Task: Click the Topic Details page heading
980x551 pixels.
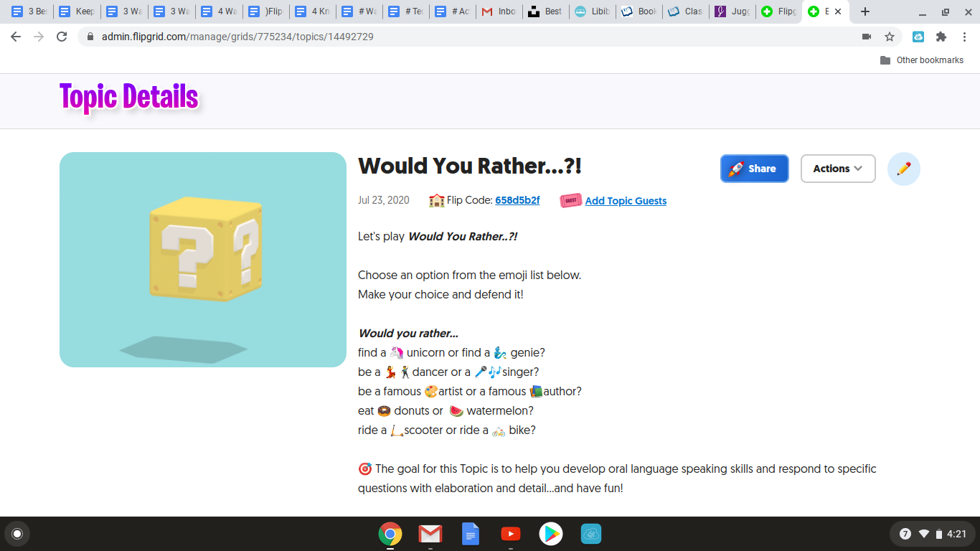Action: 129,98
